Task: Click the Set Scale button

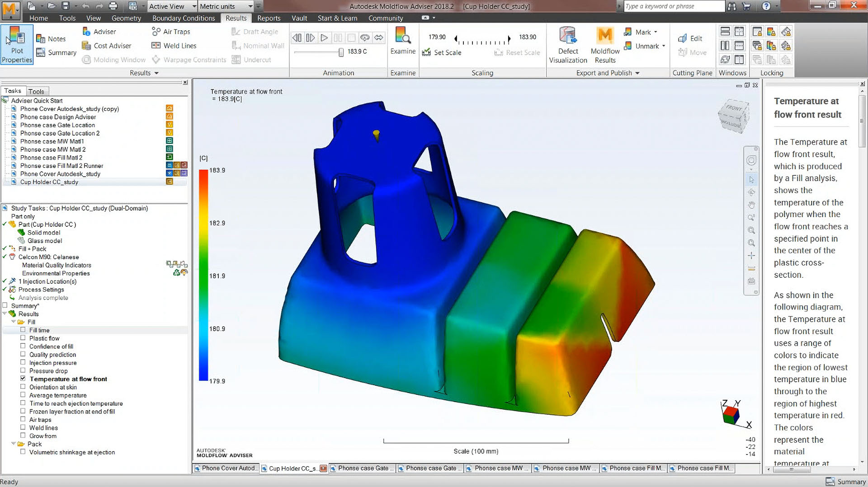Action: coord(442,52)
